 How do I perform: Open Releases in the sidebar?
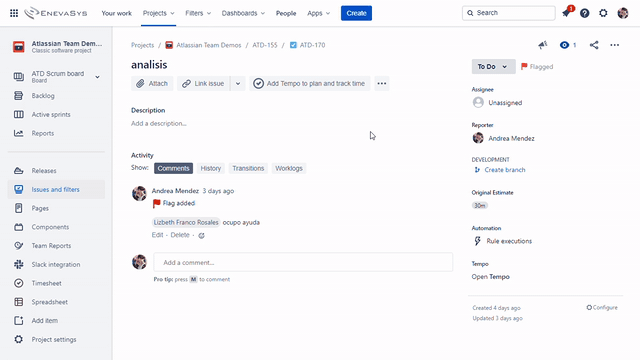[x=56, y=171]
